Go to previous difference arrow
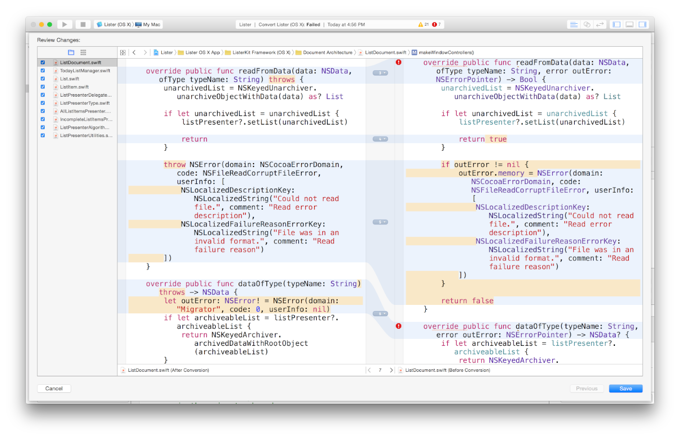 tap(369, 370)
